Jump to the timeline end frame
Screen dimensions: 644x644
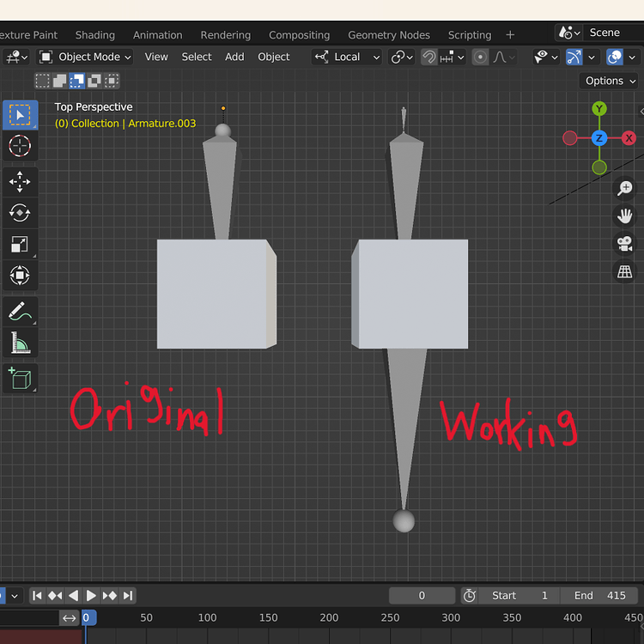[128, 596]
